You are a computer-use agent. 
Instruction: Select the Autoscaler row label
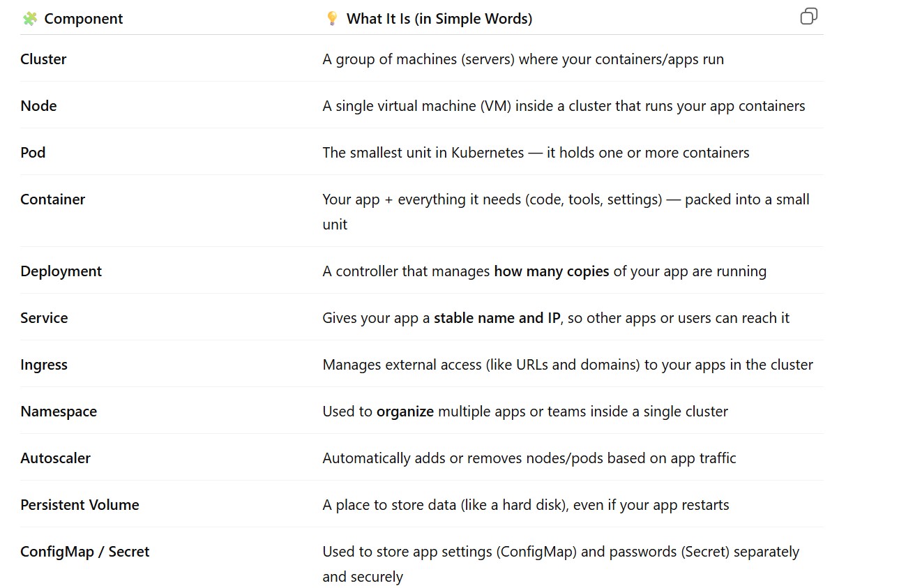tap(55, 458)
